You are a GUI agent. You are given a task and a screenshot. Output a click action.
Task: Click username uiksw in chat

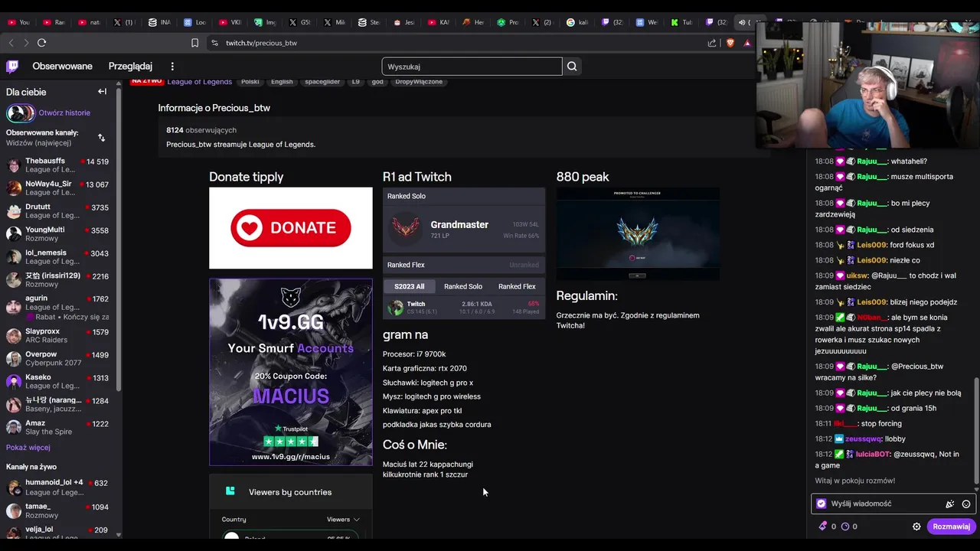pyautogui.click(x=857, y=275)
